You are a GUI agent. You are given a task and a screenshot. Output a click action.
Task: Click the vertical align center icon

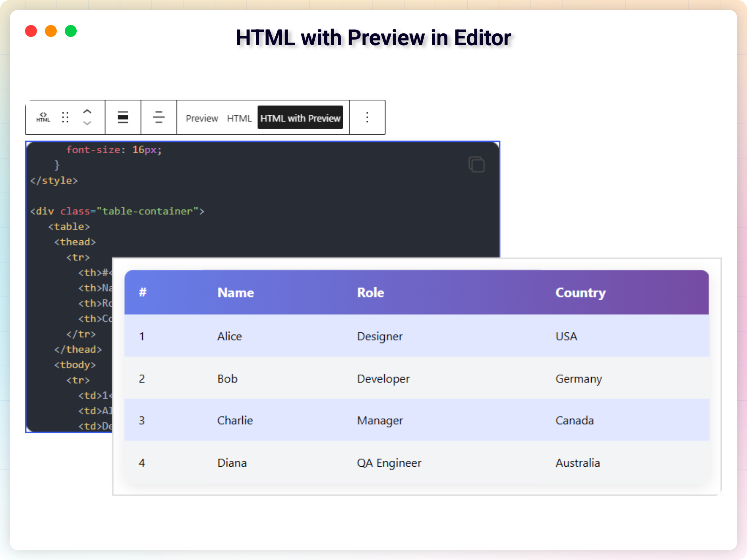tap(159, 117)
